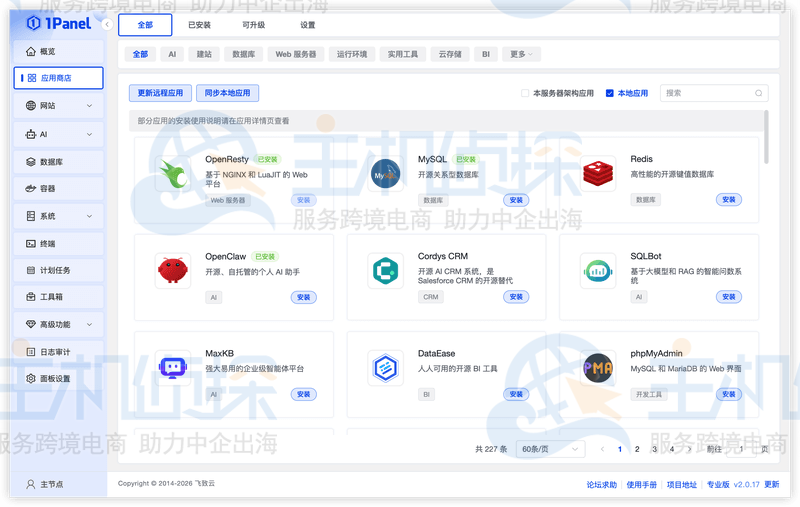Click the 1Panel logo
This screenshot has width=800, height=507.
click(59, 23)
